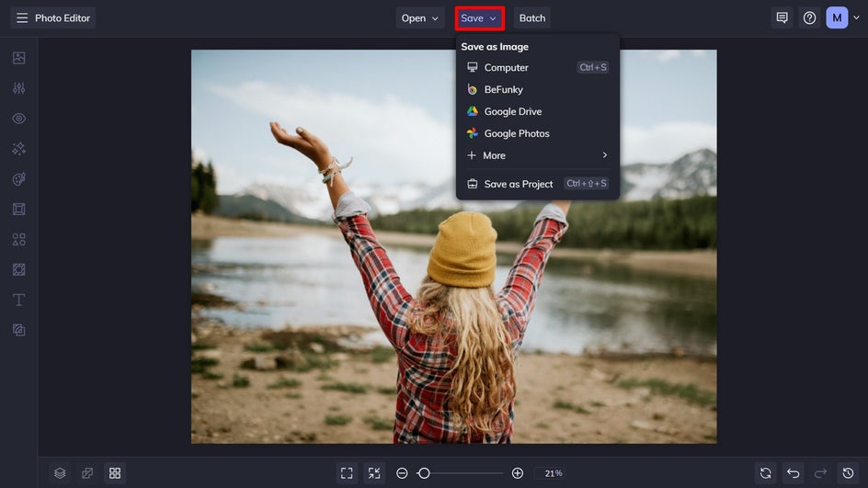Screen dimensions: 868x488
Task: Open the grid view icon
Action: (x=115, y=473)
